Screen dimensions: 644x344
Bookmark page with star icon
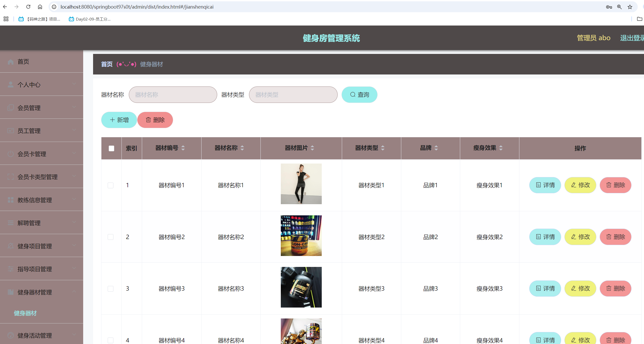[630, 7]
